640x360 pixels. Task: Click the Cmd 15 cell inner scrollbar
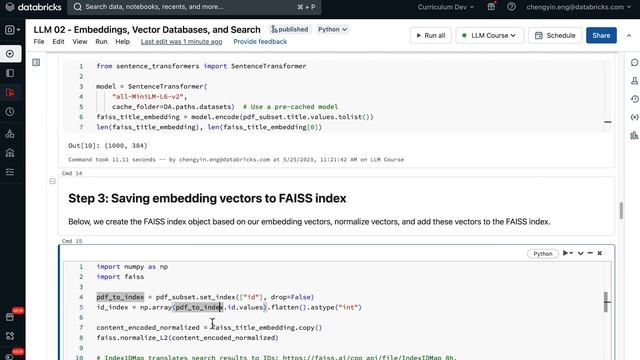point(606,302)
